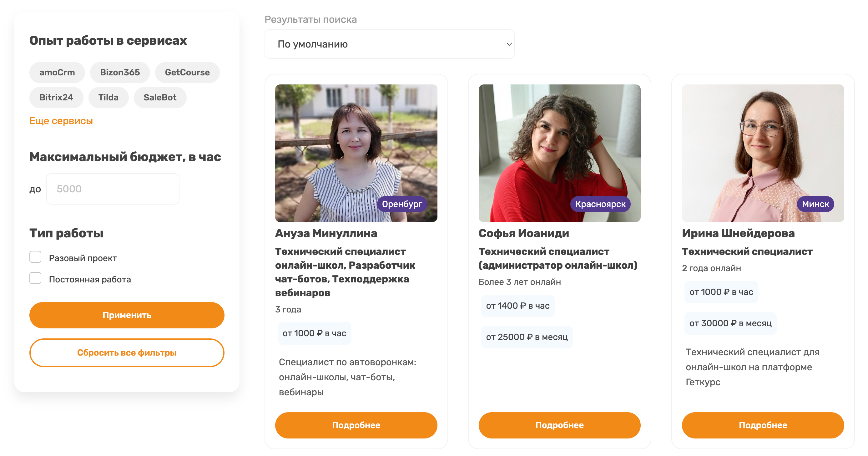Expand more services via "Еще сервисы"
Viewport: 868px width, 456px height.
[61, 121]
